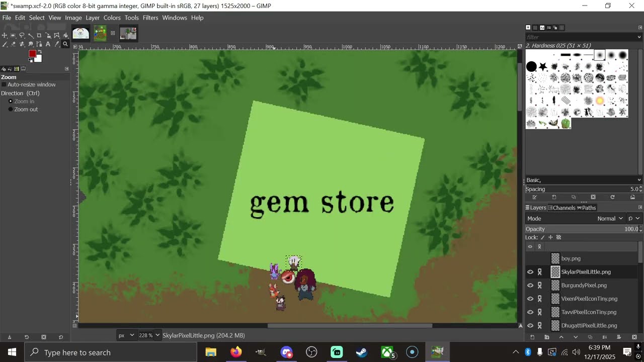Toggle lock position and size

click(550, 237)
